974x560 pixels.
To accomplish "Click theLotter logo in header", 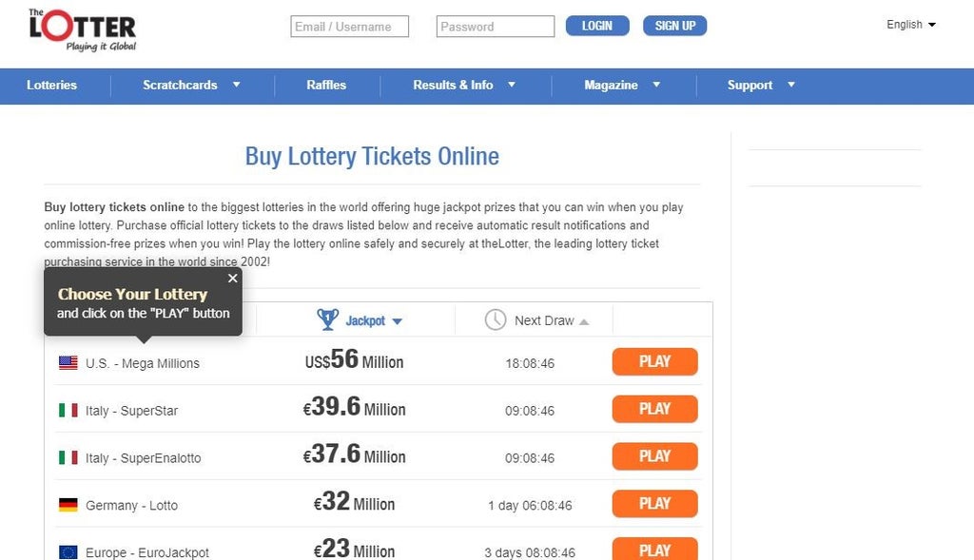I will click(x=82, y=29).
